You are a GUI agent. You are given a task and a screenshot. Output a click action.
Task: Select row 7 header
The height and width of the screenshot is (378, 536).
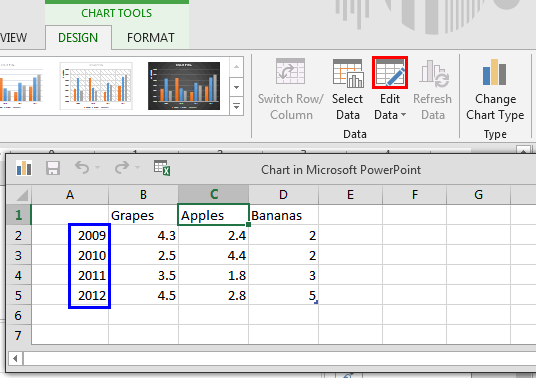coord(18,335)
